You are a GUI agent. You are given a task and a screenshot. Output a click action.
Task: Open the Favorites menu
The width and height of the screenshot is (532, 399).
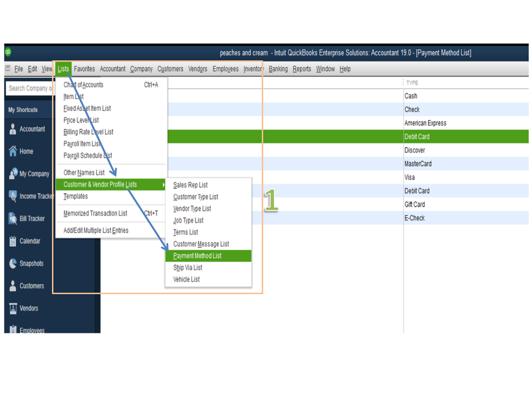[85, 69]
